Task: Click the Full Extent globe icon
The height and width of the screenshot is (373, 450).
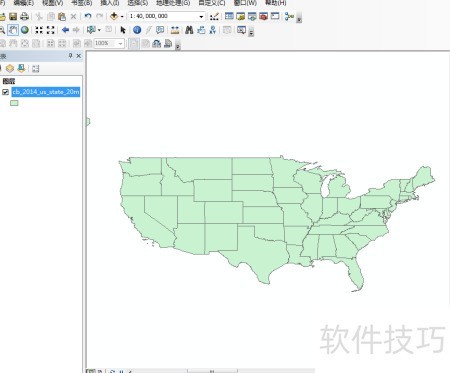Action: 25,30
